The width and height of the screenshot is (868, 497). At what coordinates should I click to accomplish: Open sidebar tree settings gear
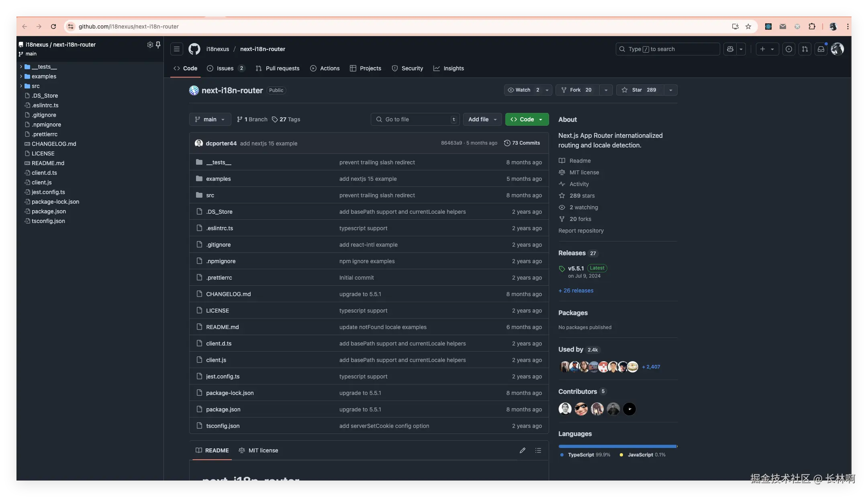point(150,45)
